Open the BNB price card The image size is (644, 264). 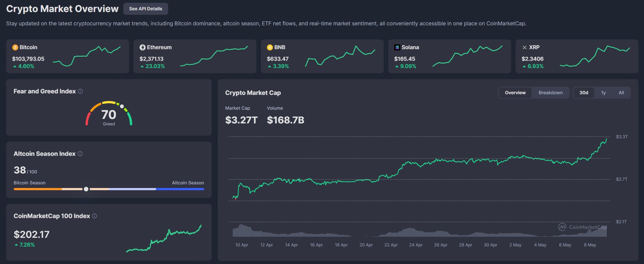322,56
